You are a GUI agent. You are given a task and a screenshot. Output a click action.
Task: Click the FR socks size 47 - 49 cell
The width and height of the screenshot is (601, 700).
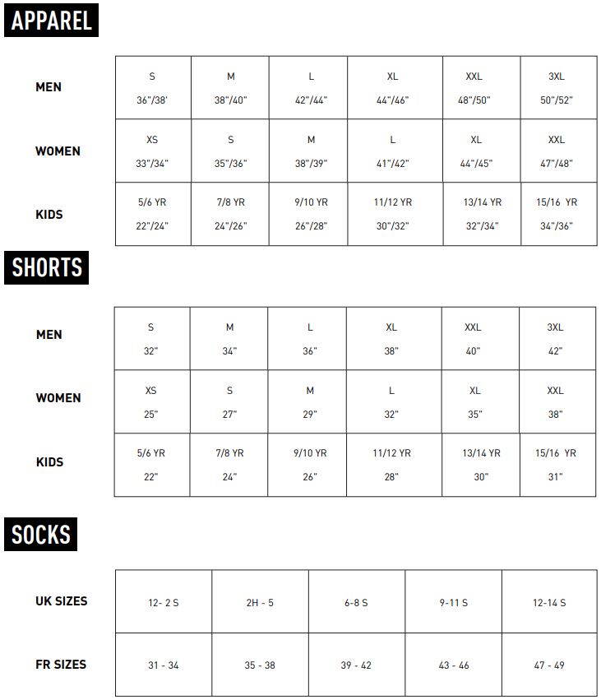pyautogui.click(x=549, y=665)
